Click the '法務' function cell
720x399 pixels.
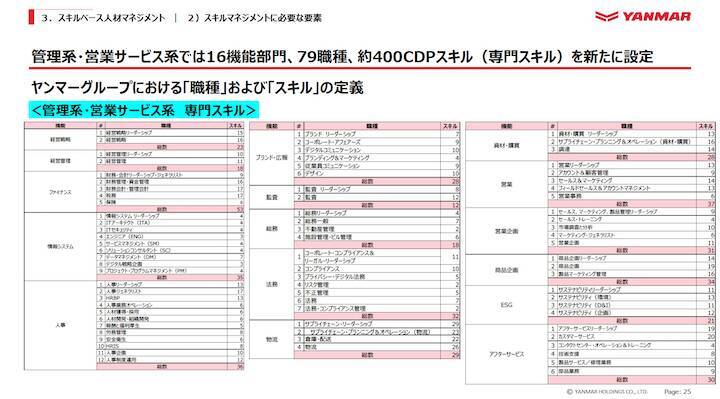(272, 284)
